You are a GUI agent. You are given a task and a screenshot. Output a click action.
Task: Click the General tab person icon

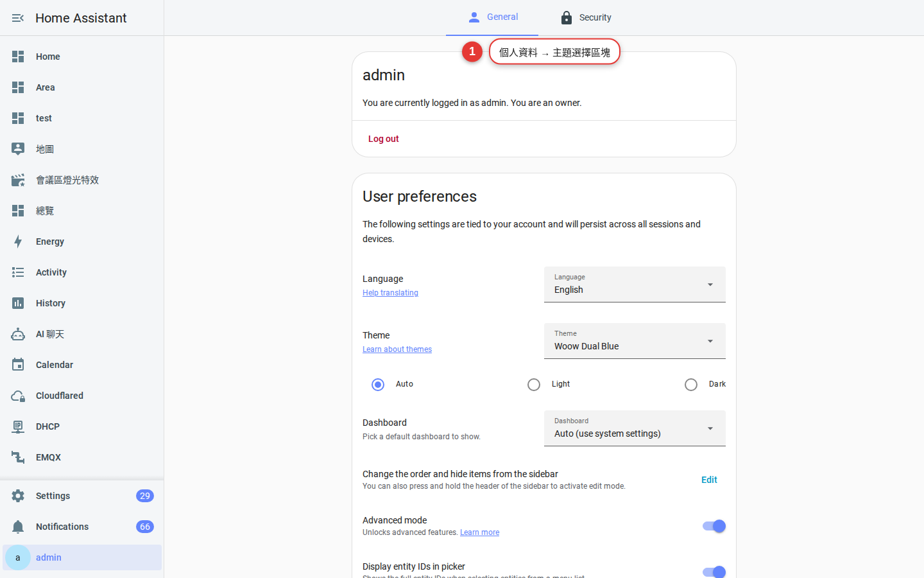click(474, 17)
